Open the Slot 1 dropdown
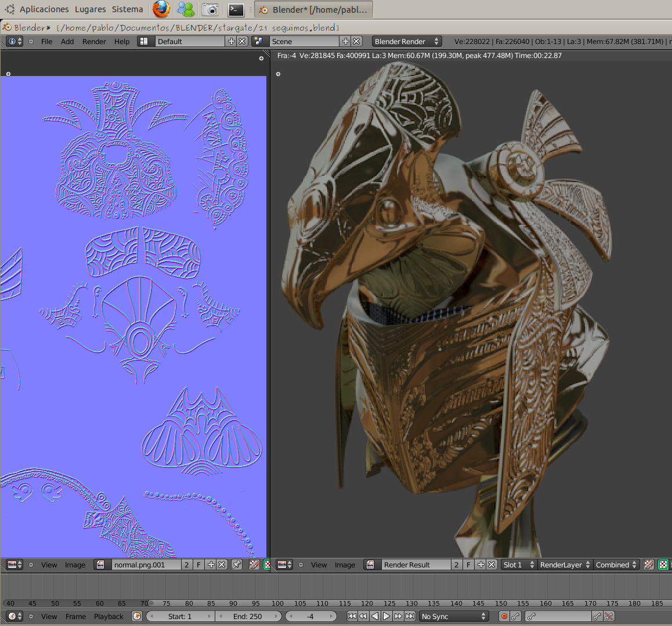 click(519, 565)
